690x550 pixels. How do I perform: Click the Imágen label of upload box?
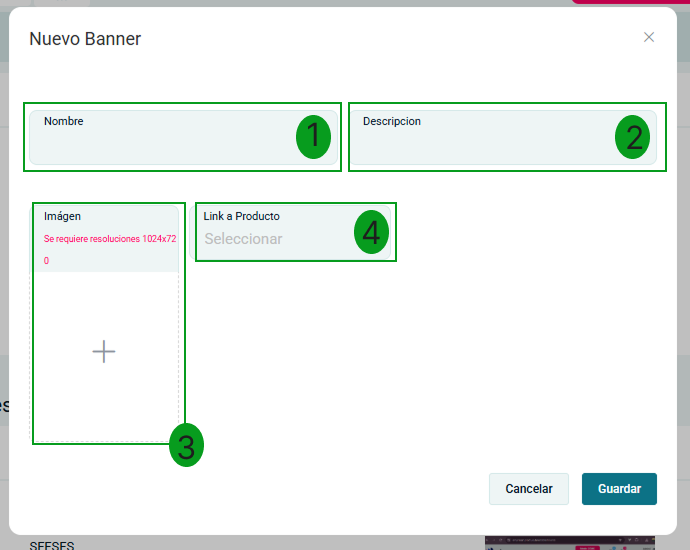pos(62,216)
